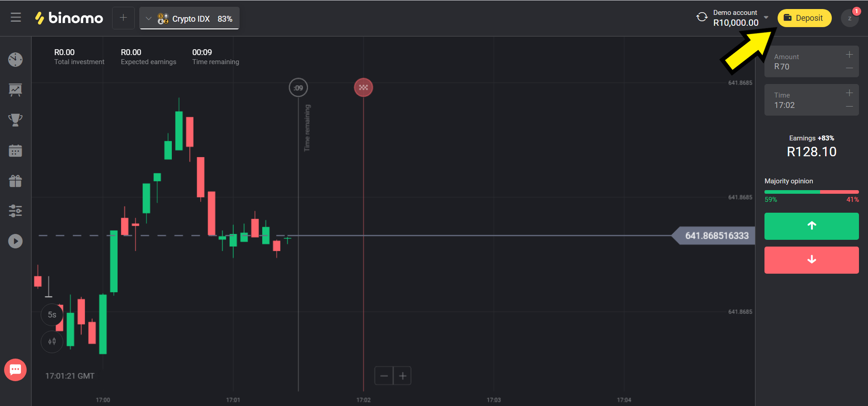868x406 pixels.
Task: Select the Crypto IDX 83% tab
Action: pyautogui.click(x=195, y=19)
